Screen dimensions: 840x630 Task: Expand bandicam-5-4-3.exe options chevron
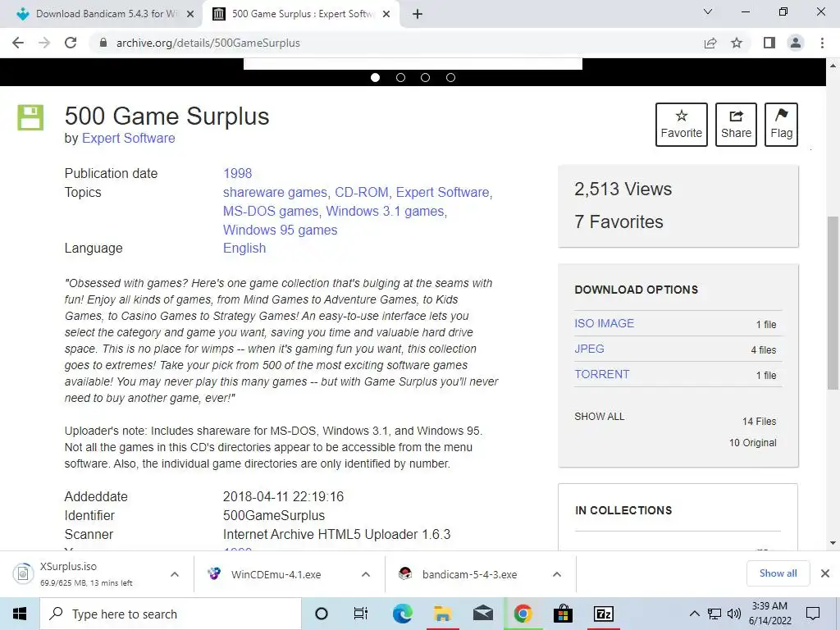pyautogui.click(x=557, y=574)
